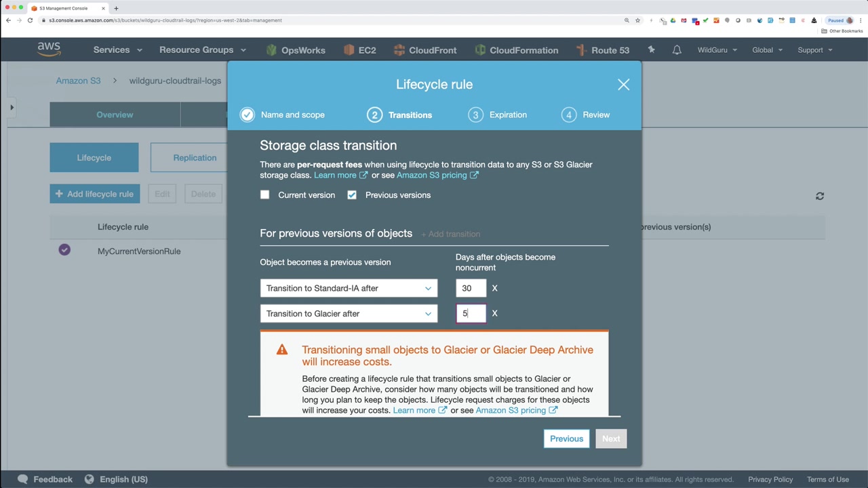Open the CloudFront shortcut
The height and width of the screenshot is (488, 868).
(x=425, y=50)
